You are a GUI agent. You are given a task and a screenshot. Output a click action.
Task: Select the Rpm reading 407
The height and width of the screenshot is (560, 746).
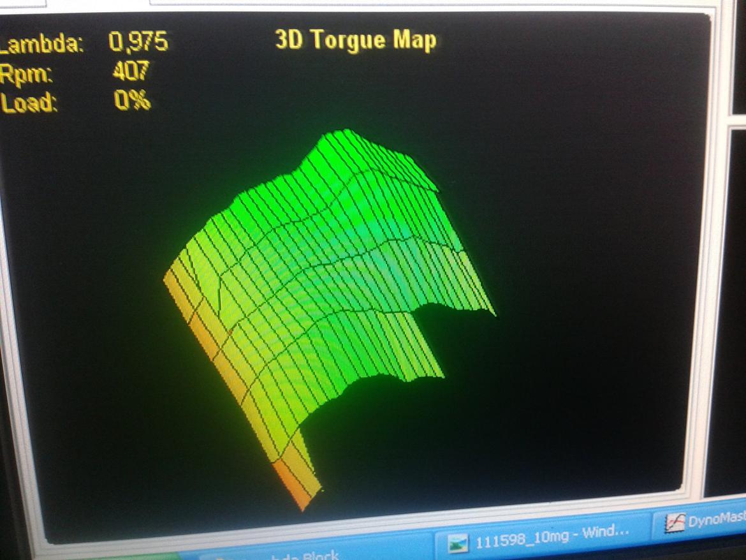tap(131, 71)
